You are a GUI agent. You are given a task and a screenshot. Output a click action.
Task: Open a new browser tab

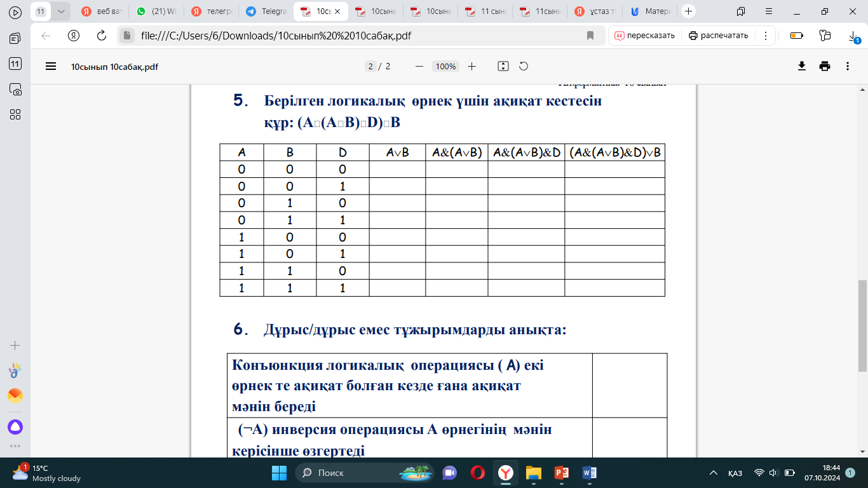point(688,11)
